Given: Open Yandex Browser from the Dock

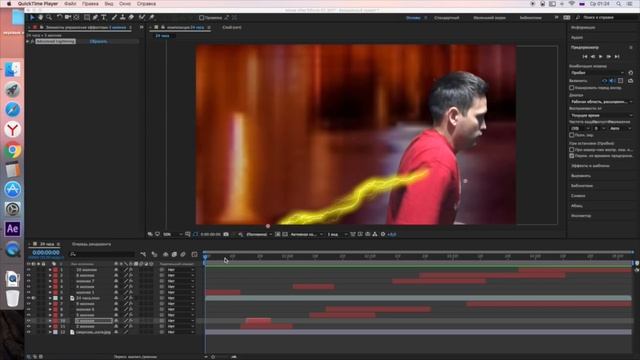Looking at the screenshot, I should [x=12, y=130].
